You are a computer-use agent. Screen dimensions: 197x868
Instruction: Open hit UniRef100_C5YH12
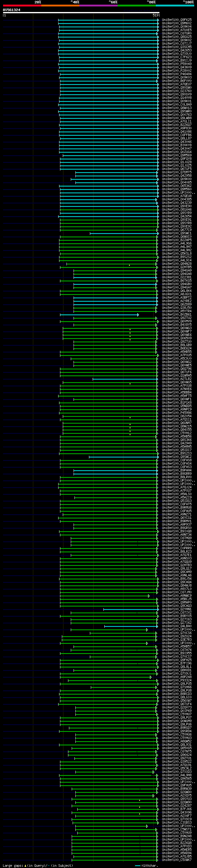tap(177, 433)
